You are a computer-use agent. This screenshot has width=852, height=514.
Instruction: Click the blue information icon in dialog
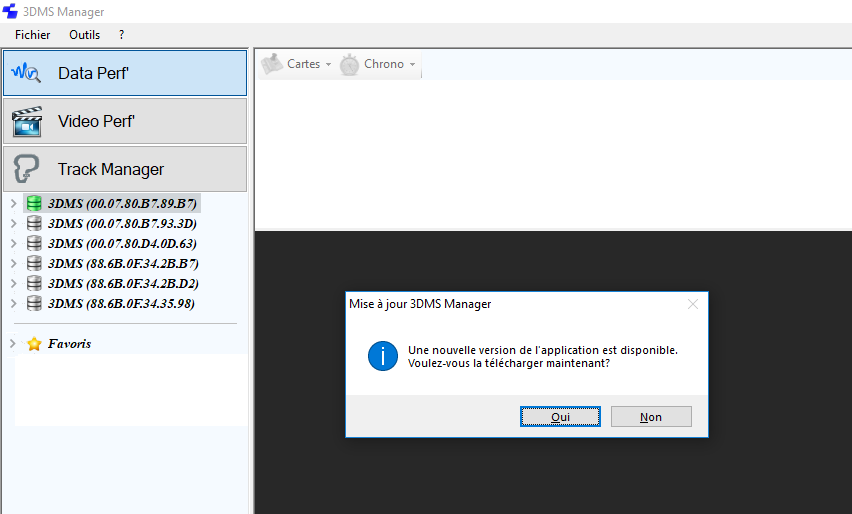click(x=383, y=356)
